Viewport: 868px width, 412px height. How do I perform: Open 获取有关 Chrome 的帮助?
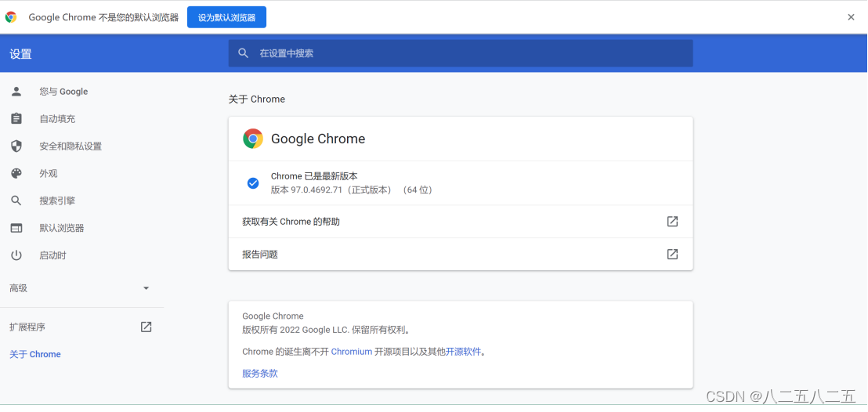(461, 222)
